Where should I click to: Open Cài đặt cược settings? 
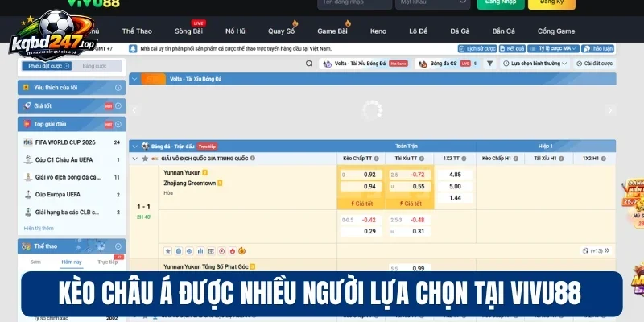coord(594,64)
